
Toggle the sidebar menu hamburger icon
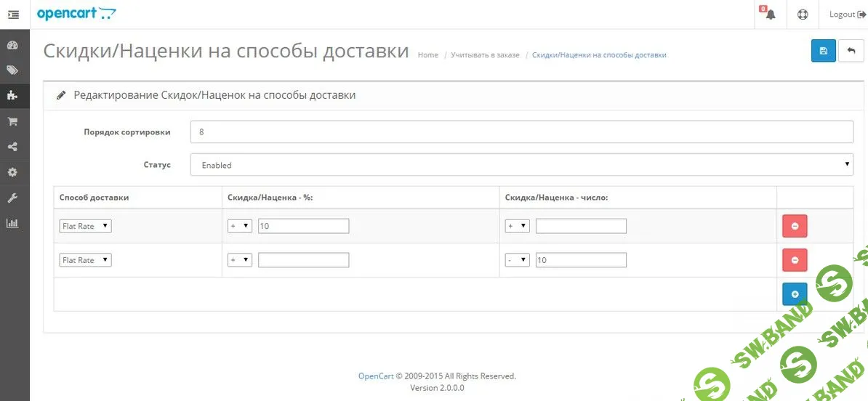pyautogui.click(x=14, y=15)
